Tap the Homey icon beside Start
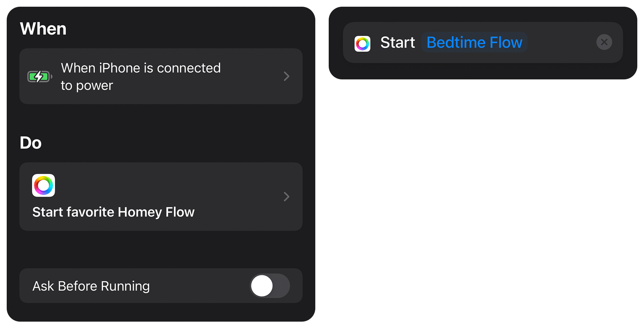Screen dimensions: 644x329 click(362, 44)
